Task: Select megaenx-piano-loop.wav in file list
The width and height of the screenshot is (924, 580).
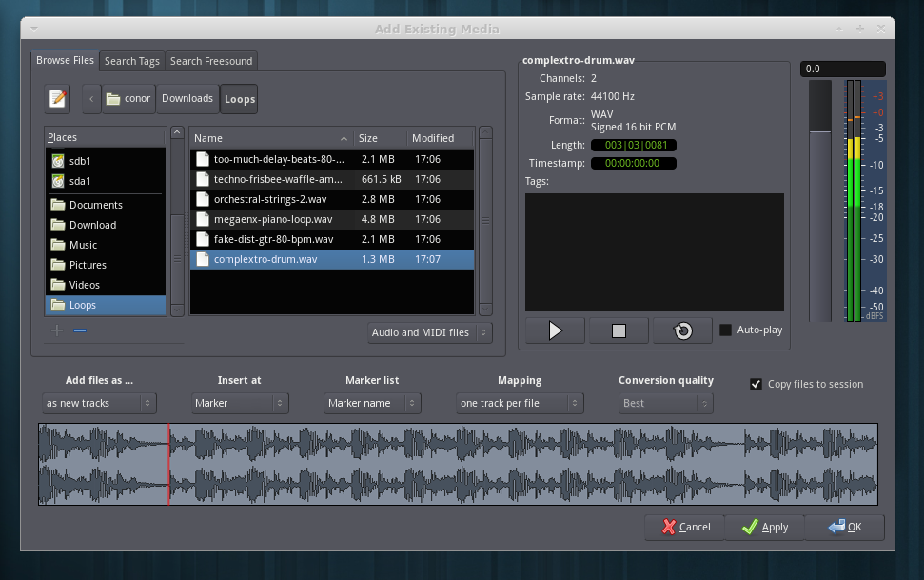Action: pyautogui.click(x=272, y=219)
